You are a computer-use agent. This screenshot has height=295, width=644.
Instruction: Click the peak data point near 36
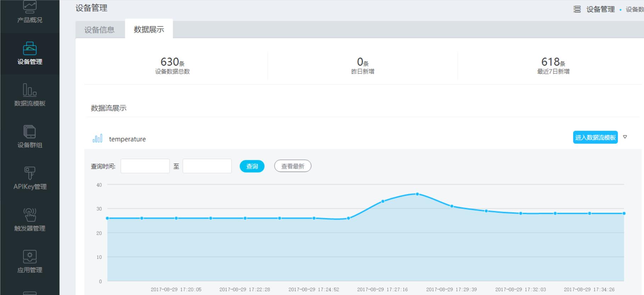[x=417, y=194]
